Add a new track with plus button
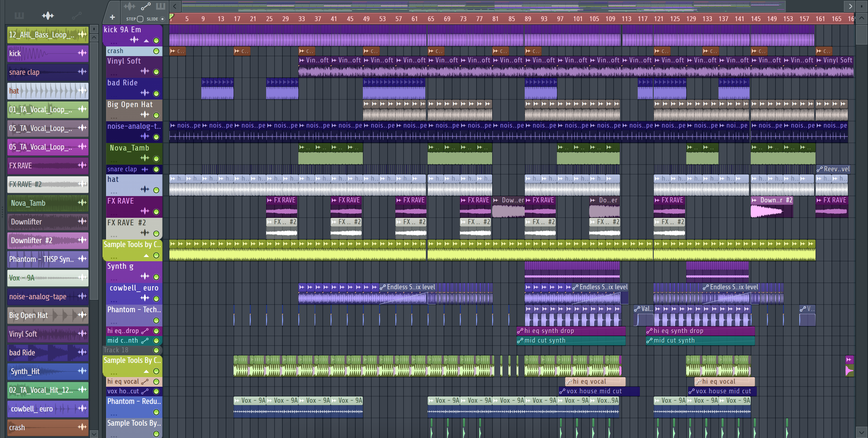 (112, 17)
